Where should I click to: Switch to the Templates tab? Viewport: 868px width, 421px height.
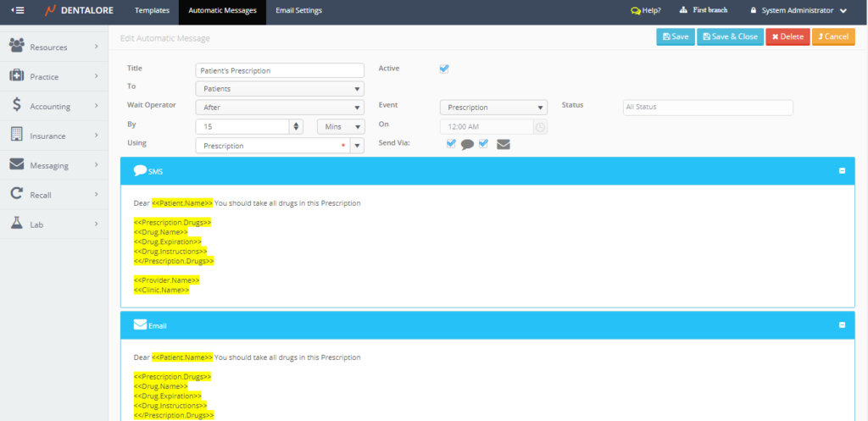(x=152, y=11)
